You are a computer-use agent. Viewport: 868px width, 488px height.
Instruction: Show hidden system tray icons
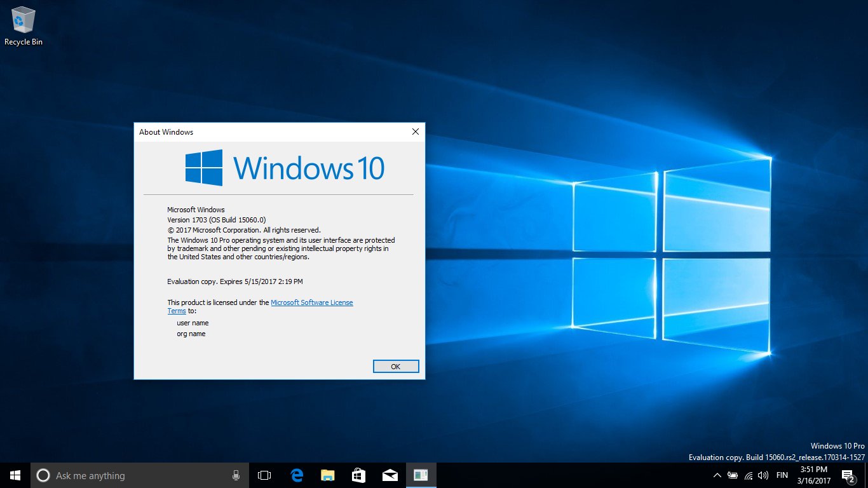pos(717,475)
